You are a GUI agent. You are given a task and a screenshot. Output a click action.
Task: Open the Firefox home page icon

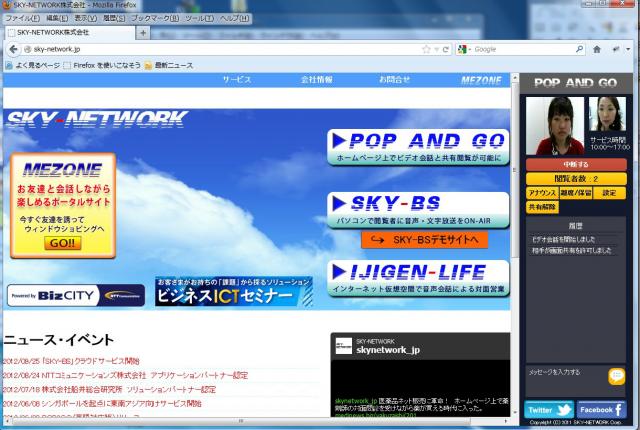(597, 49)
